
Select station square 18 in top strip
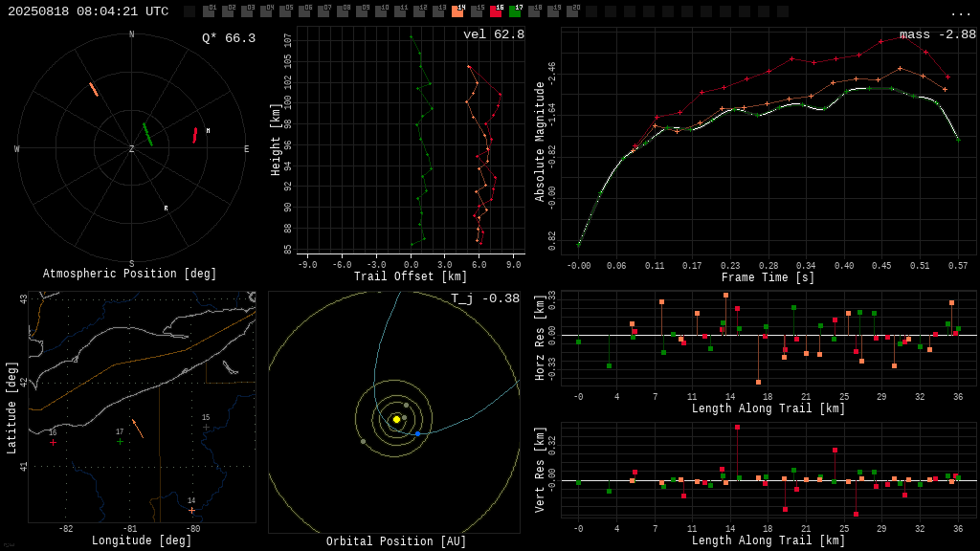click(534, 11)
